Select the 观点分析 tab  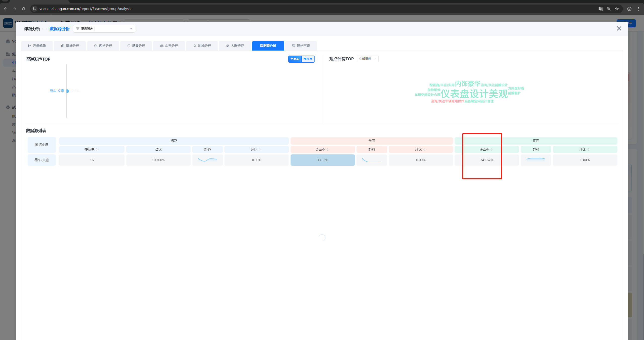pos(103,46)
